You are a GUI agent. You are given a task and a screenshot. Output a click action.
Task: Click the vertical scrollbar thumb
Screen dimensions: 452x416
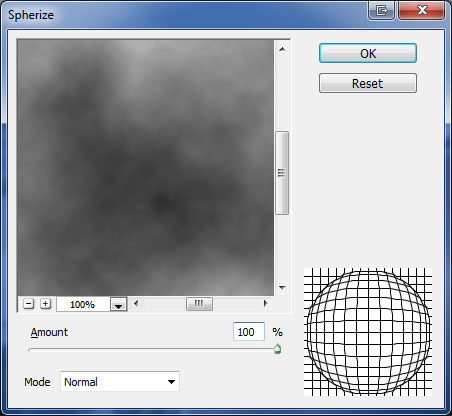point(282,173)
